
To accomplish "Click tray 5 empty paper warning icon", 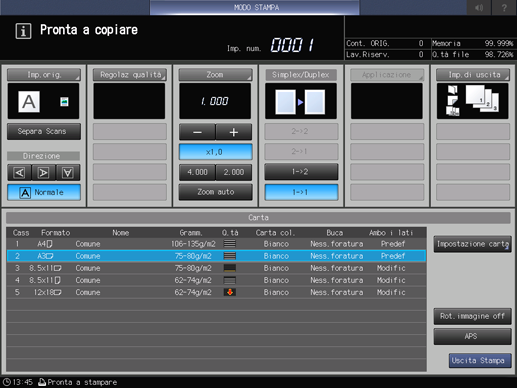I will [x=230, y=292].
